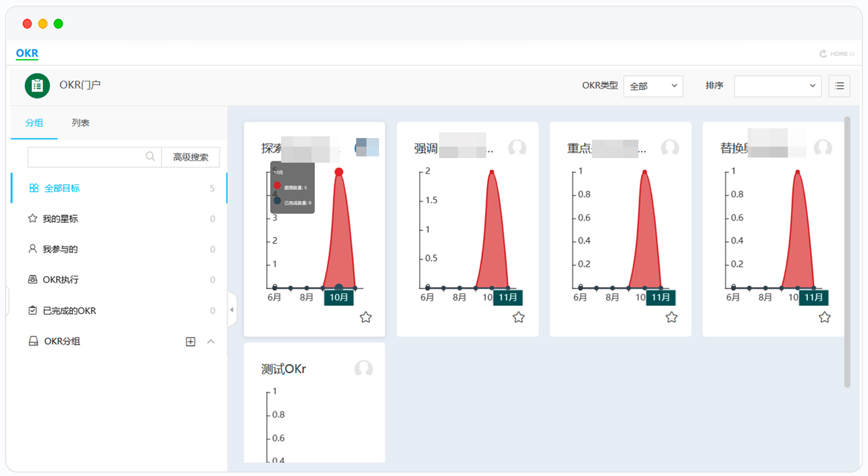Open the 测试OKr card title

[x=283, y=369]
